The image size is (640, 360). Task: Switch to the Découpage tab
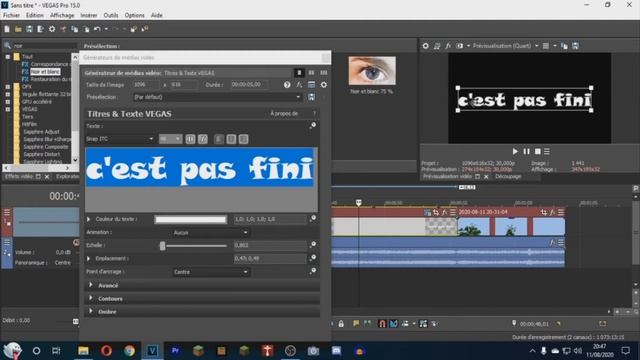[x=508, y=176]
